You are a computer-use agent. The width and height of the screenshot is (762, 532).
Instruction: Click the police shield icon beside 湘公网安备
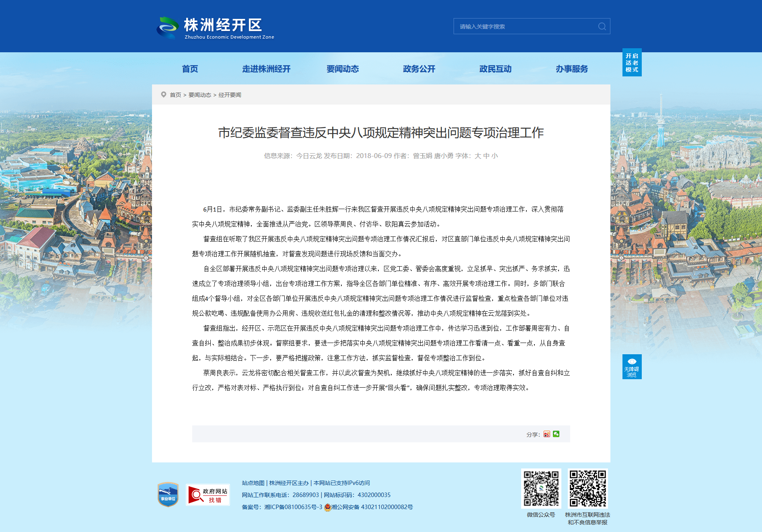pos(327,507)
